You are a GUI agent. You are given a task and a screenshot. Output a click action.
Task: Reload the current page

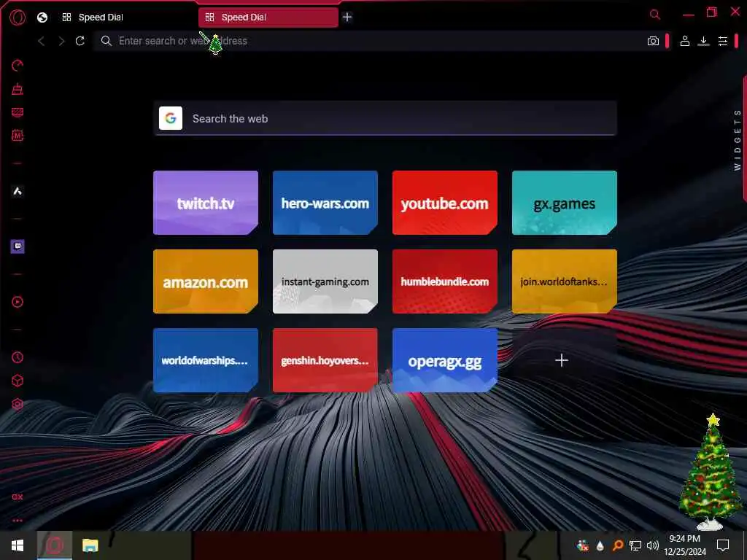(80, 41)
